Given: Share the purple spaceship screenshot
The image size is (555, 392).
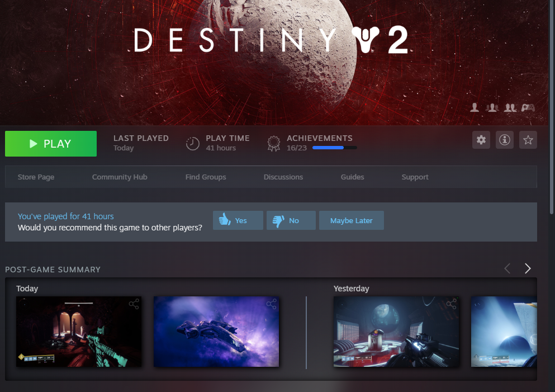Looking at the screenshot, I should [272, 304].
